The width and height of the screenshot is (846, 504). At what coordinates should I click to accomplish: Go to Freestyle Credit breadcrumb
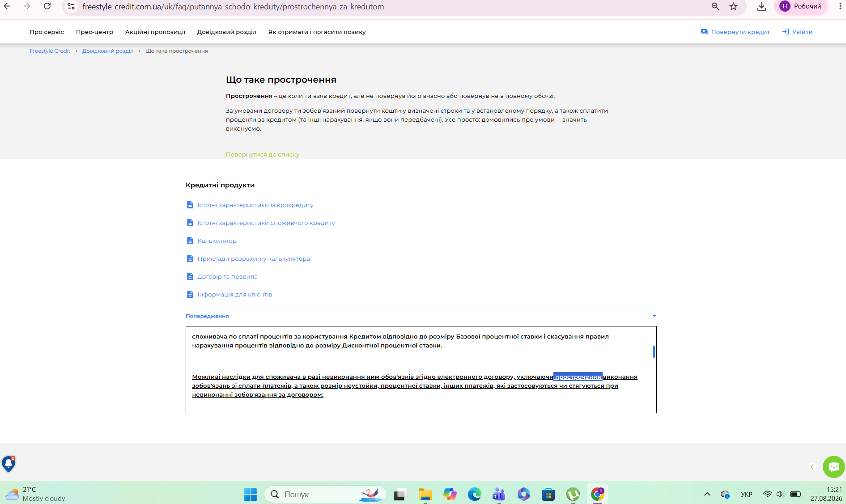[x=50, y=51]
